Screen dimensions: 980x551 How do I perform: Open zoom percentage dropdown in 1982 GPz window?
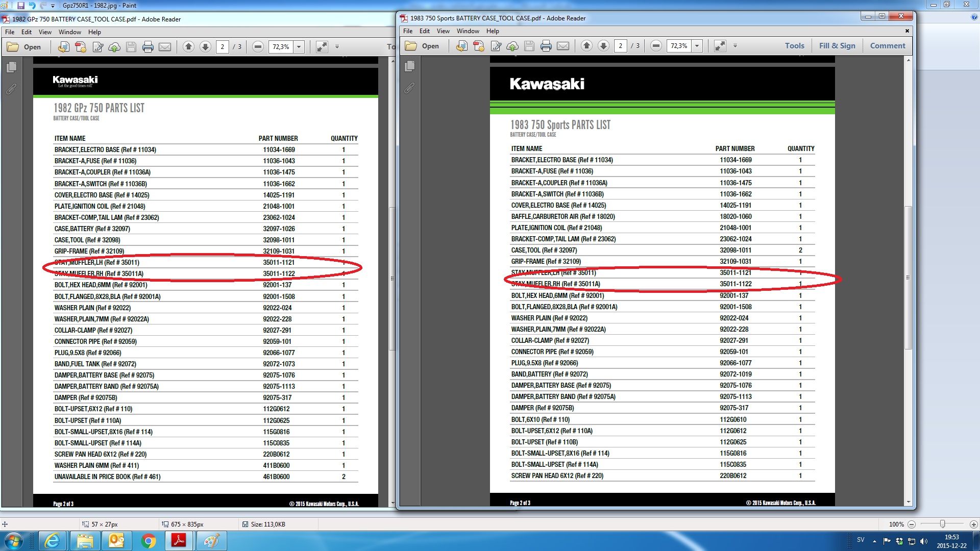tap(299, 47)
